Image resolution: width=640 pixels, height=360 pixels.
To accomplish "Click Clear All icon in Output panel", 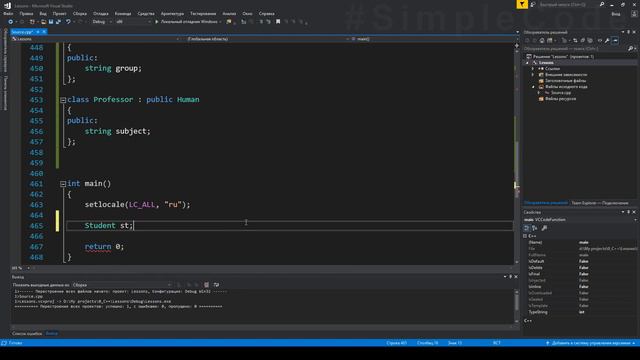I will pyautogui.click(x=207, y=284).
